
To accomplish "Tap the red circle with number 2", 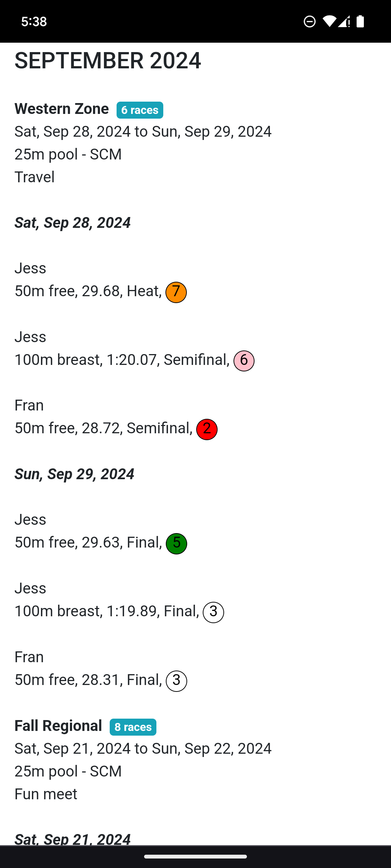I will 207,429.
